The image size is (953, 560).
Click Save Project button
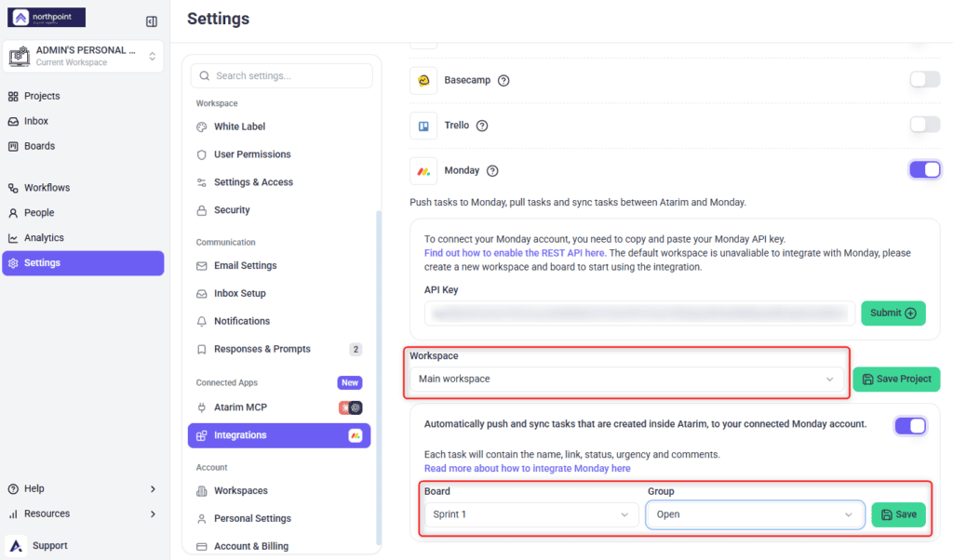coord(896,379)
